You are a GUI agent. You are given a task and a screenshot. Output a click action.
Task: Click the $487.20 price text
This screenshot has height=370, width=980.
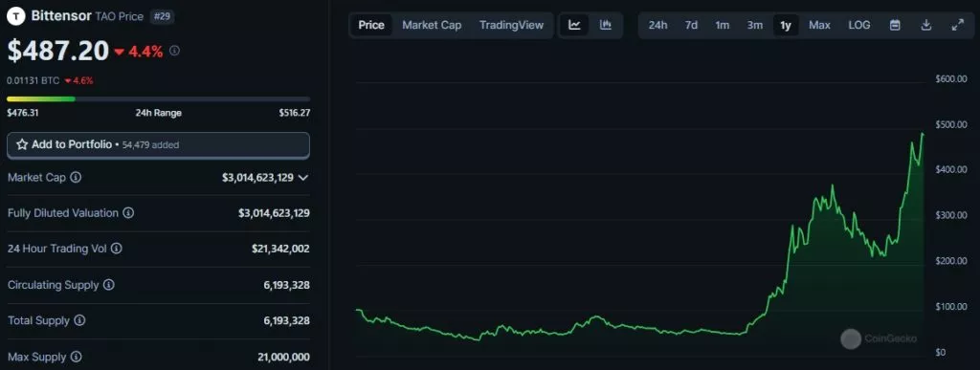58,52
